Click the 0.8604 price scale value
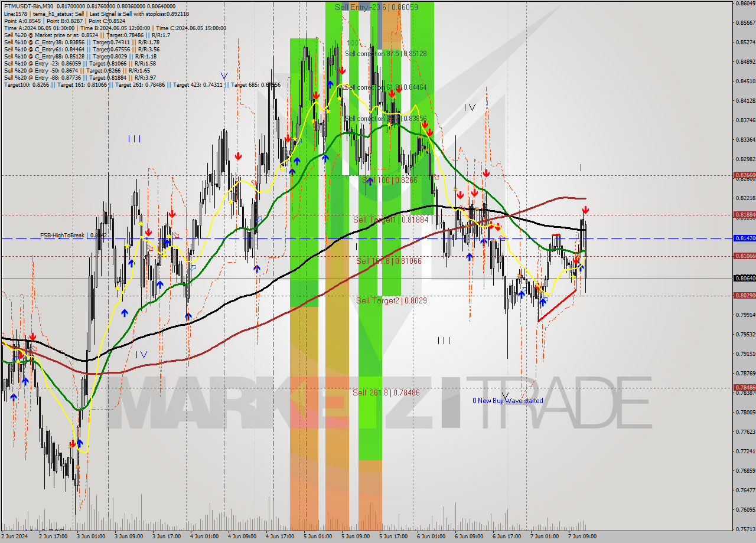This screenshot has width=756, height=543. point(745,4)
